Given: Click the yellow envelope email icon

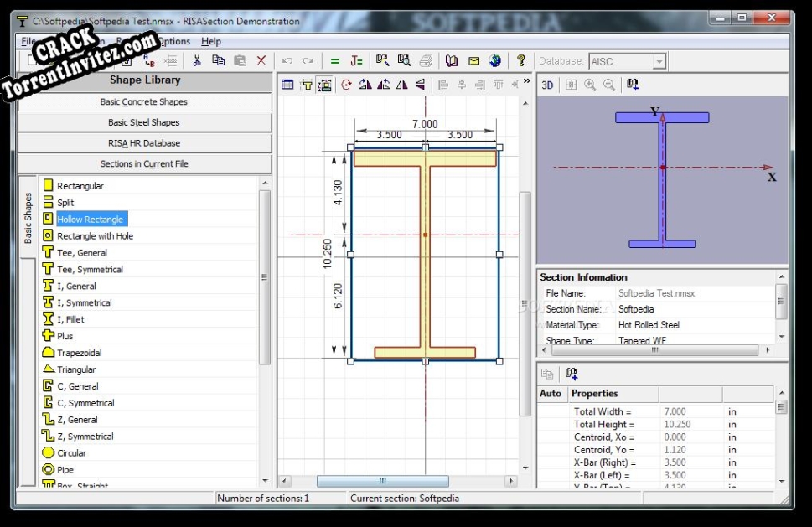Looking at the screenshot, I should (x=473, y=61).
